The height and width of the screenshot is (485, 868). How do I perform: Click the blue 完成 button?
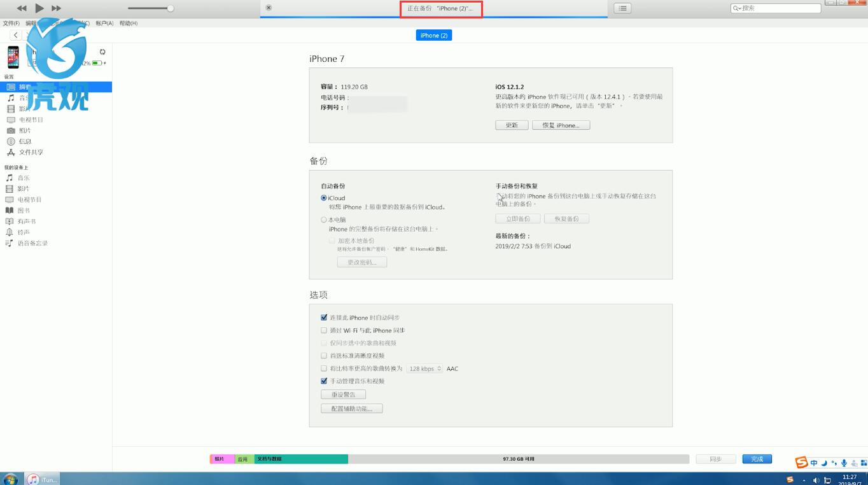(757, 459)
